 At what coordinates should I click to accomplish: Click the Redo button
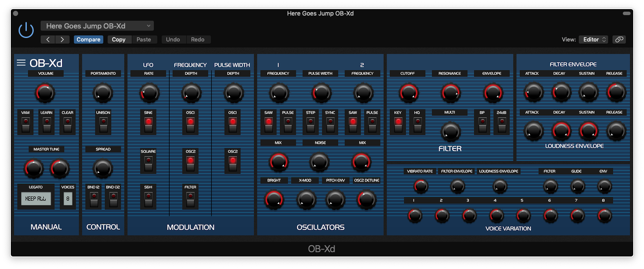point(198,39)
